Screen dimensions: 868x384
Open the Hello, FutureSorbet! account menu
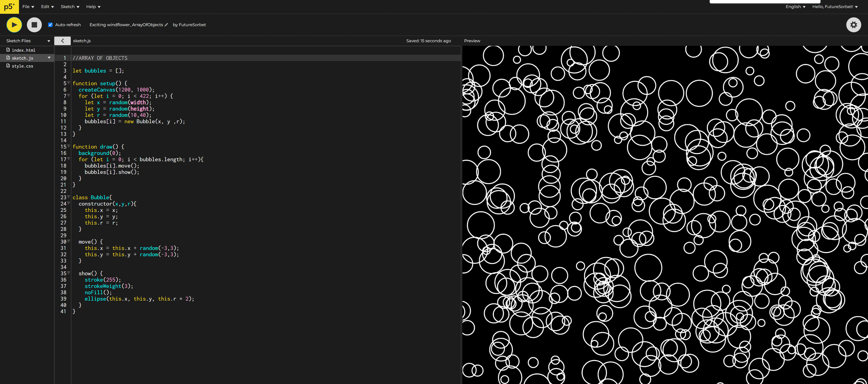pos(835,7)
